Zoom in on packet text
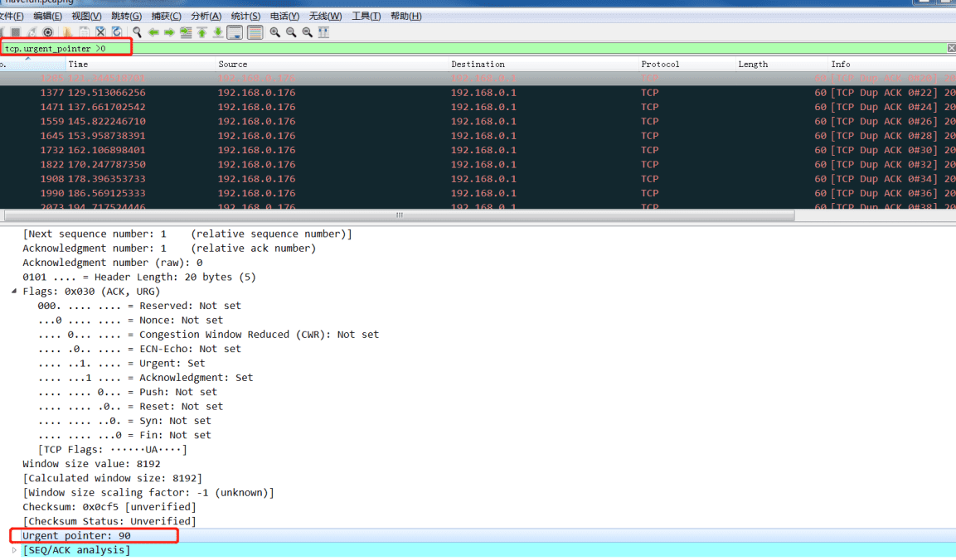 (274, 32)
